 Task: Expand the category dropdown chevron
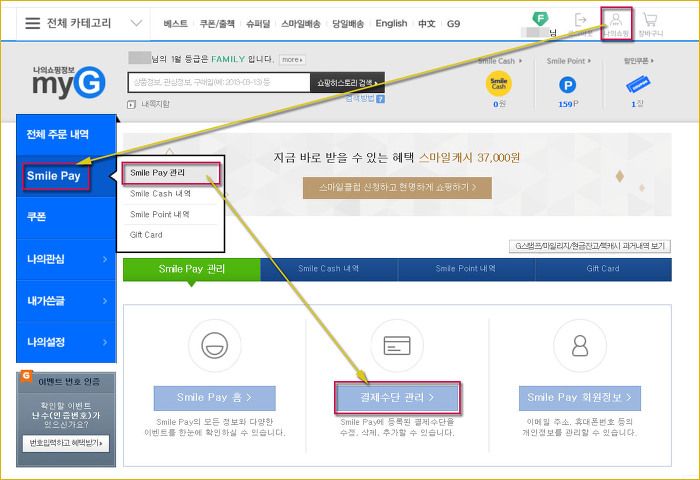point(136,23)
